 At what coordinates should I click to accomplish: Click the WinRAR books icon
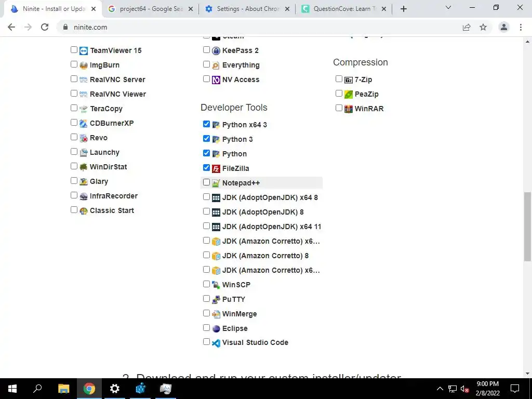click(349, 109)
